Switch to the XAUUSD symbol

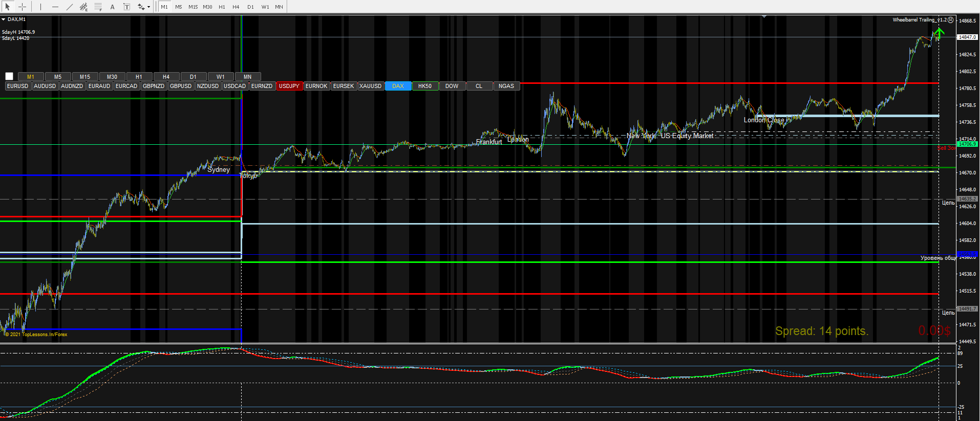(x=371, y=86)
